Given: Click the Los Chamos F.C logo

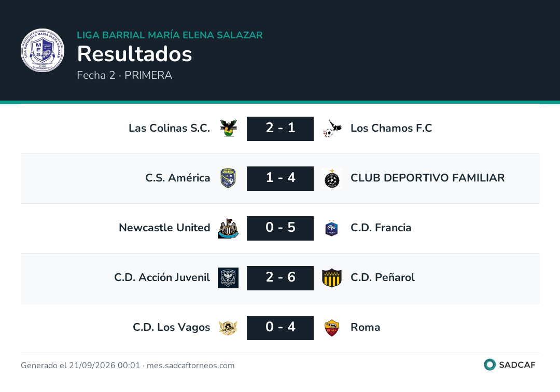Looking at the screenshot, I should (332, 128).
